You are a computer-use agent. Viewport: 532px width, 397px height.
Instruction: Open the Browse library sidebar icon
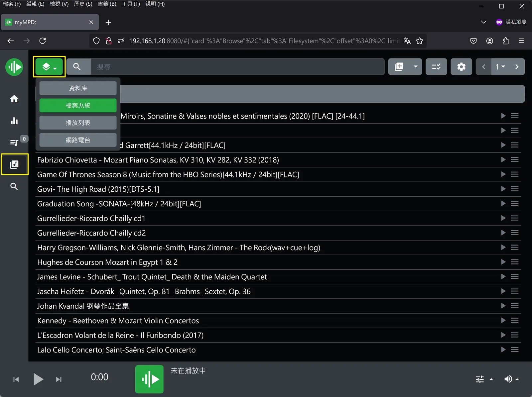coord(14,164)
